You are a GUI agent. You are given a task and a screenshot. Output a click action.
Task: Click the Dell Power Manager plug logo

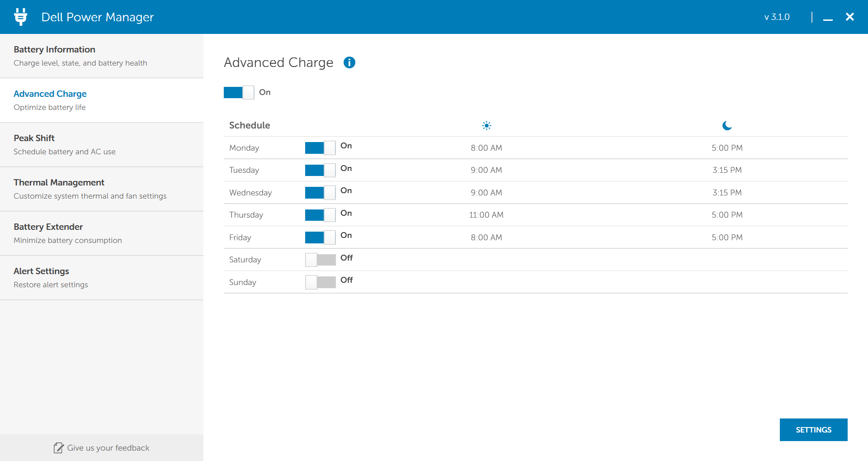pyautogui.click(x=20, y=17)
